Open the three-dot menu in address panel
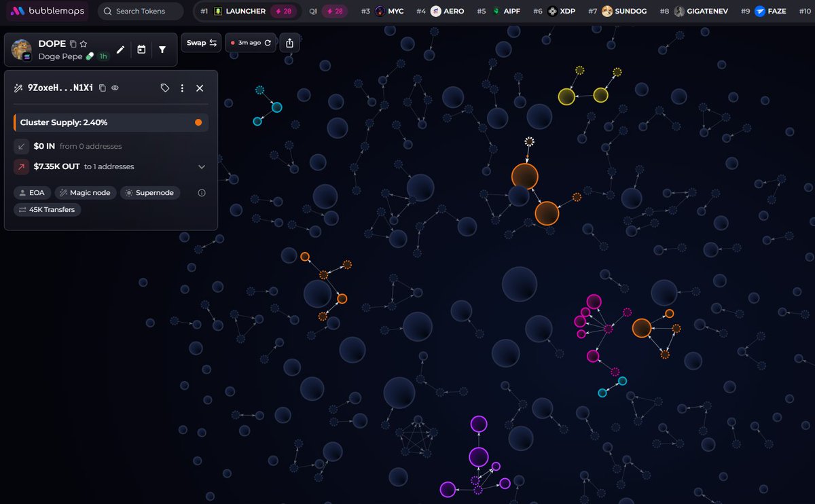This screenshot has height=504, width=815. pos(182,88)
